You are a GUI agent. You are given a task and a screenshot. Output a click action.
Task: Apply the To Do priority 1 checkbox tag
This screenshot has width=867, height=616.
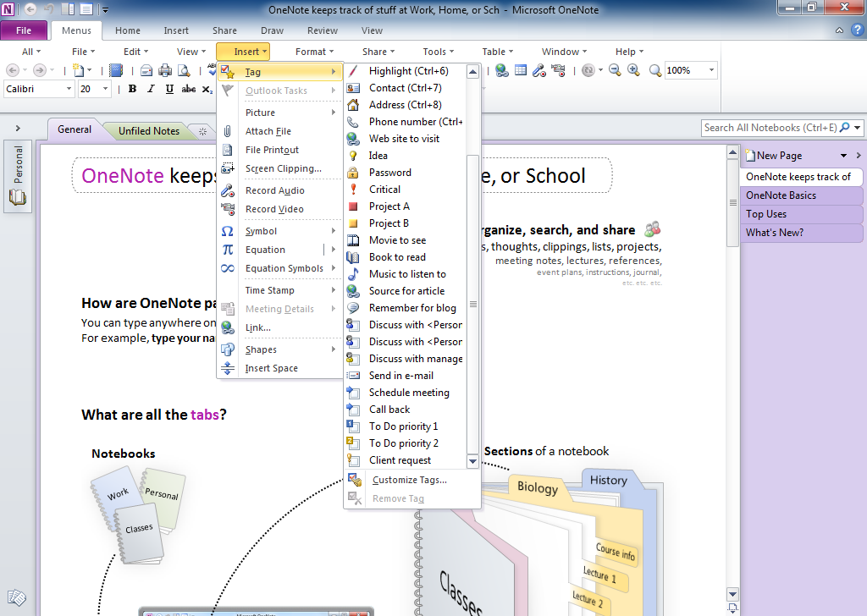point(353,426)
